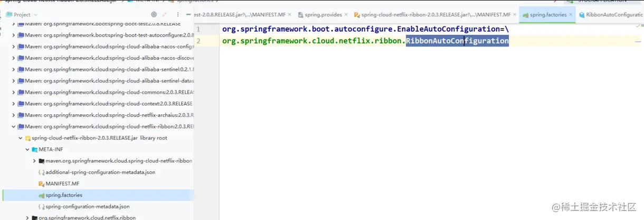Click Maven library icon for alibaba-nacos-config

click(x=21, y=47)
